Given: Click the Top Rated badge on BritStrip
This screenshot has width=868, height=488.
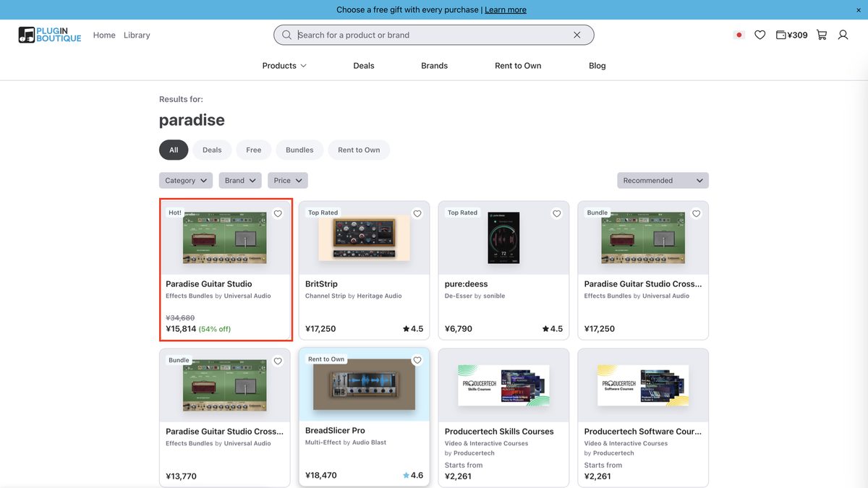Looking at the screenshot, I should click(x=323, y=213).
